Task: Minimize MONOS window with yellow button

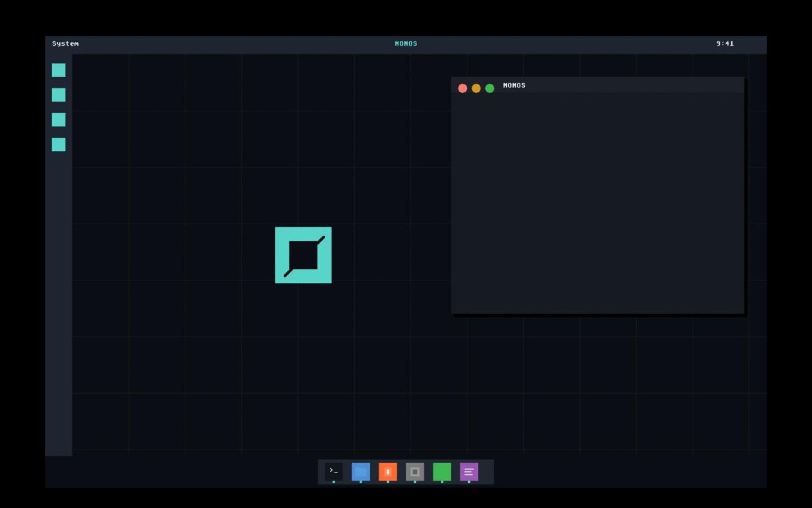Action: [476, 88]
